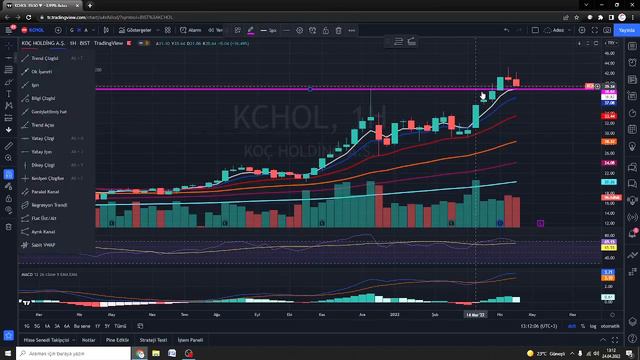The width and height of the screenshot is (640, 360).
Task: Select the Tümü time range
Action: tap(120, 326)
